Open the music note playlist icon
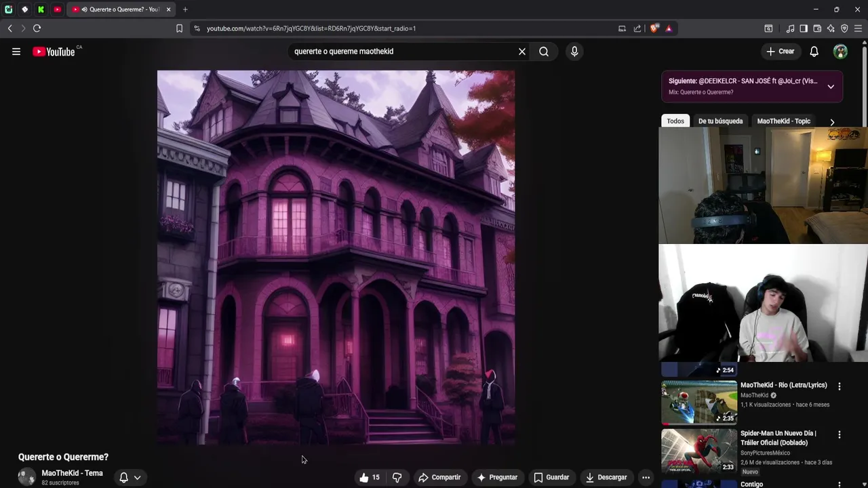This screenshot has height=488, width=868. point(790,28)
